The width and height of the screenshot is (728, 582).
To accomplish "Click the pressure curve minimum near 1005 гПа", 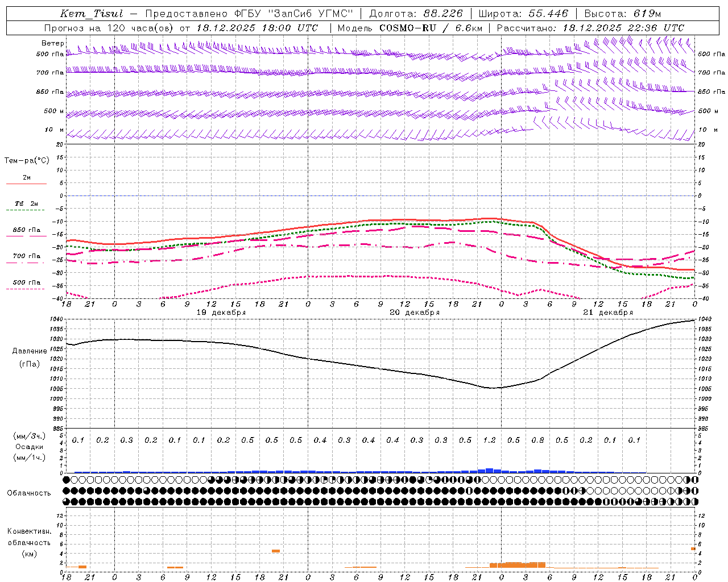I will pos(493,388).
